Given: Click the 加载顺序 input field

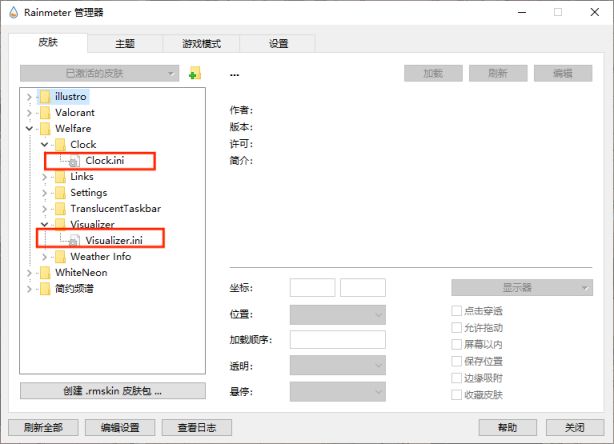Looking at the screenshot, I should (338, 340).
